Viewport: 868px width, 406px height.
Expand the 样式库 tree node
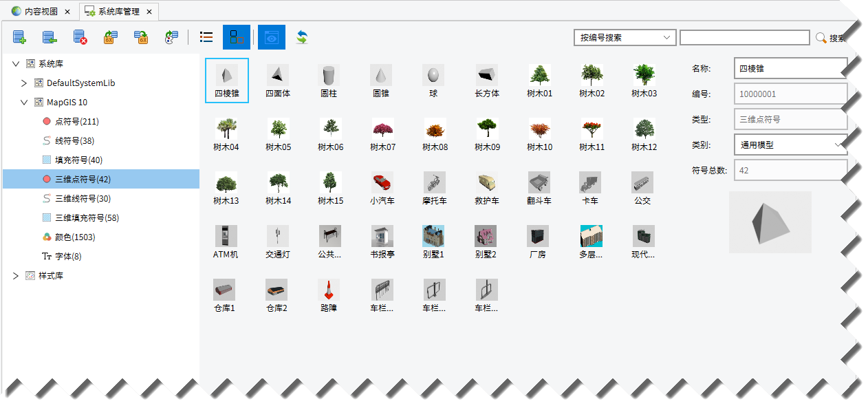[x=16, y=275]
